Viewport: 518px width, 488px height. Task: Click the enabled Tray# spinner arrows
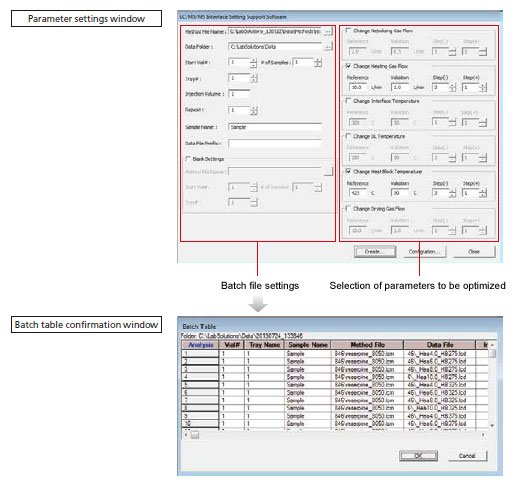(x=254, y=78)
